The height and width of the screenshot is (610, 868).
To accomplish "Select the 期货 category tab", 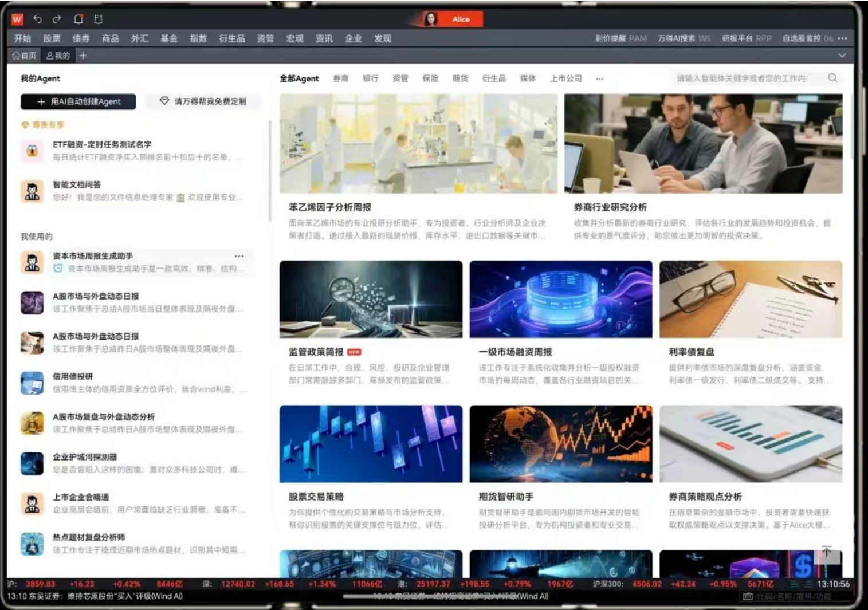I will click(x=460, y=78).
